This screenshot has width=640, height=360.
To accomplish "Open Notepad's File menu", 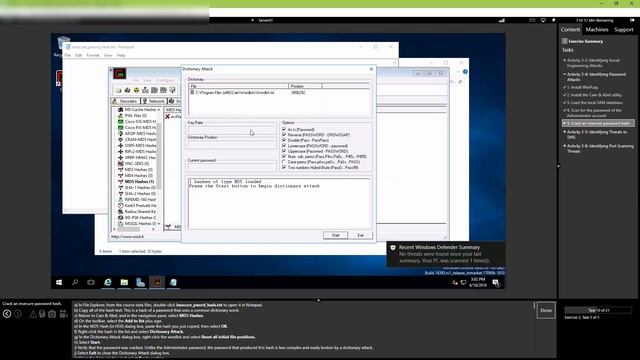I will click(x=68, y=55).
